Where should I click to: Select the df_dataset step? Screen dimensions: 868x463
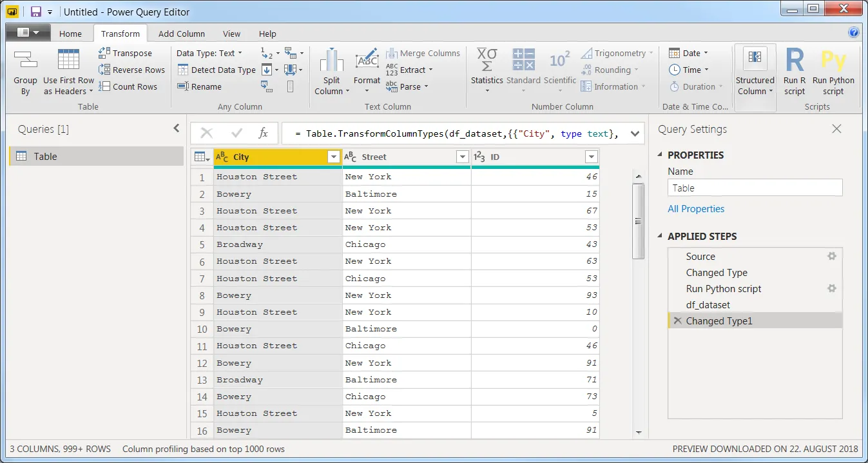[755, 304]
